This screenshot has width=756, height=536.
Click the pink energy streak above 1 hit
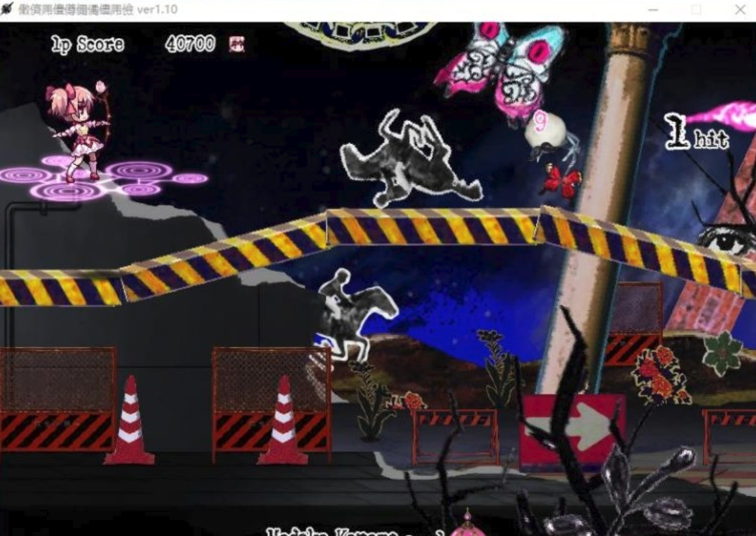pos(720,116)
